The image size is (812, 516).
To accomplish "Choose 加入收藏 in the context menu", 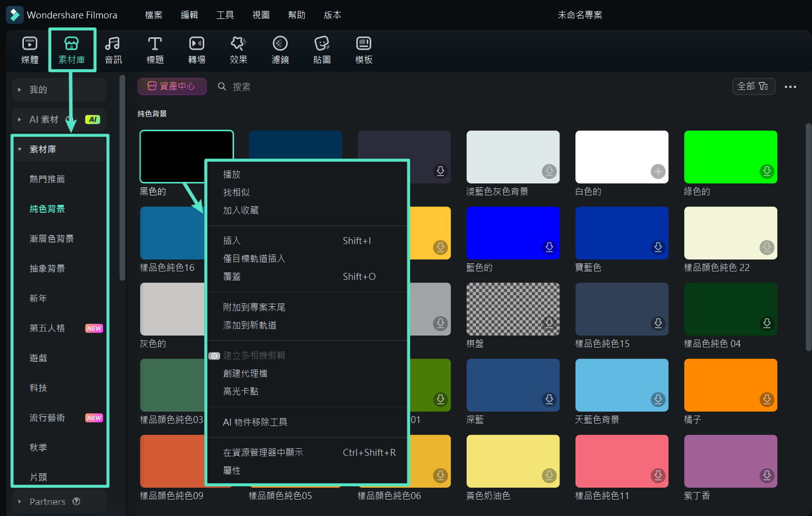I will (308, 210).
